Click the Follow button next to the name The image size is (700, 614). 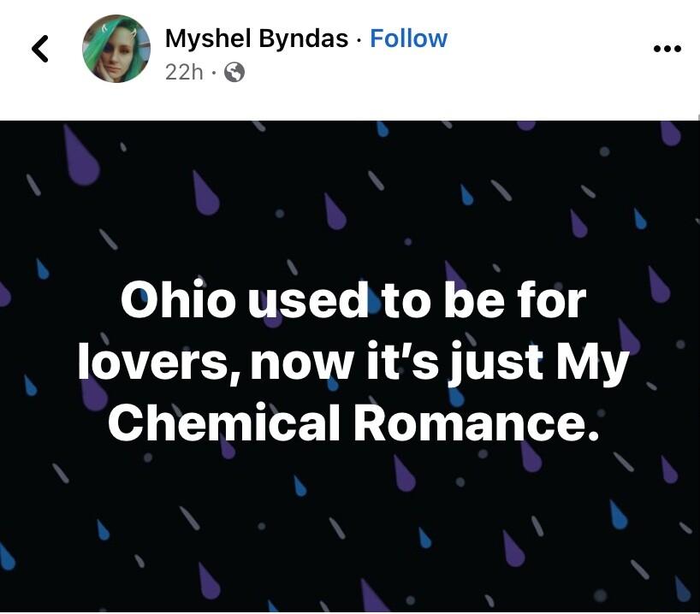409,38
